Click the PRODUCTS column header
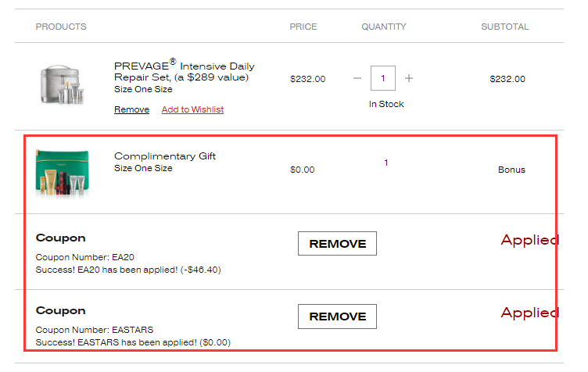This screenshot has width=588, height=372. pyautogui.click(x=61, y=27)
